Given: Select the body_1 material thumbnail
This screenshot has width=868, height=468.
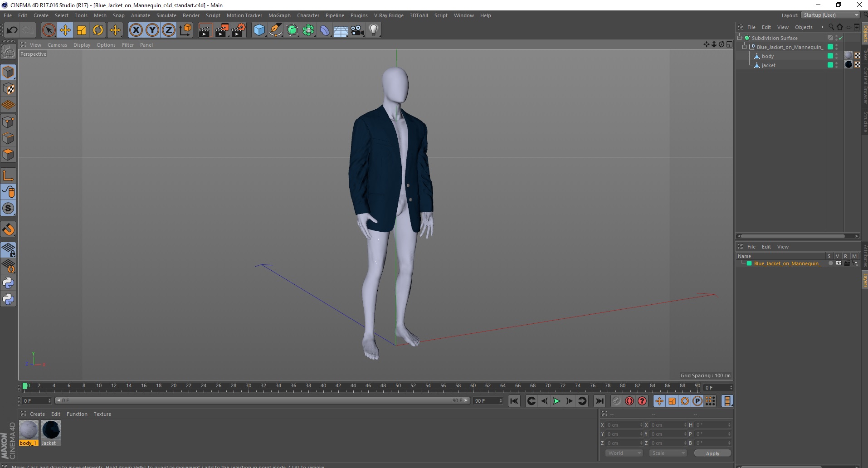Looking at the screenshot, I should (x=29, y=430).
